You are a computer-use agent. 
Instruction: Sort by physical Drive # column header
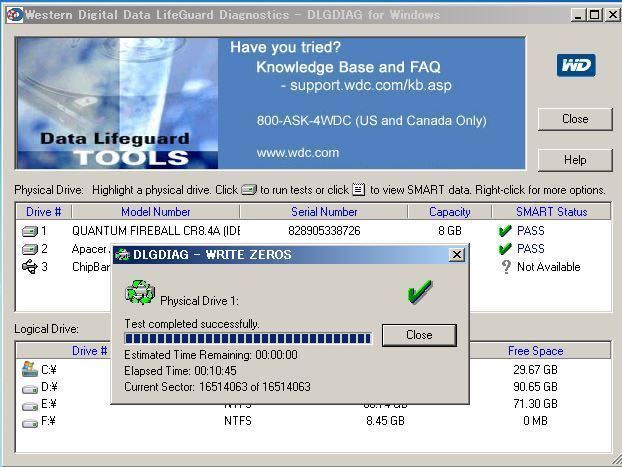(44, 212)
